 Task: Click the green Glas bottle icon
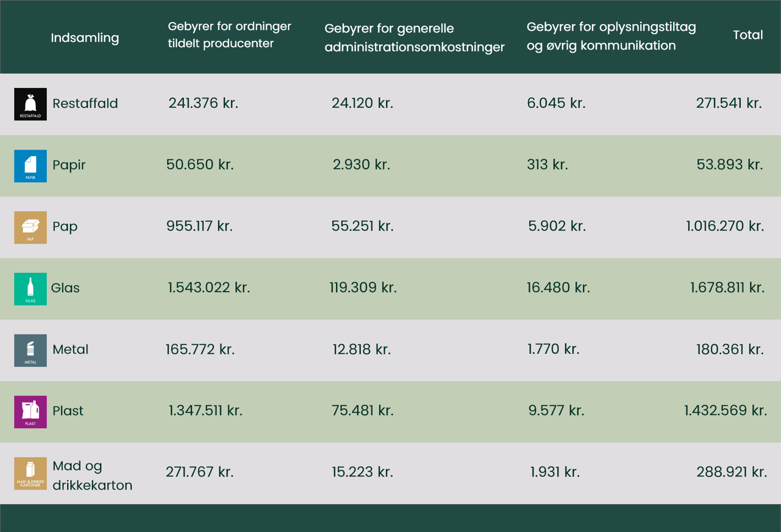[30, 289]
